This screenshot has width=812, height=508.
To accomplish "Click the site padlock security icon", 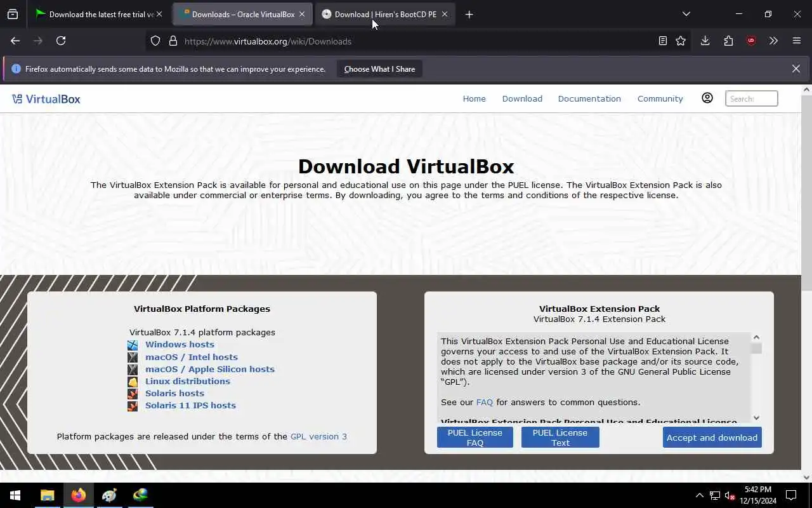I will coord(173,41).
